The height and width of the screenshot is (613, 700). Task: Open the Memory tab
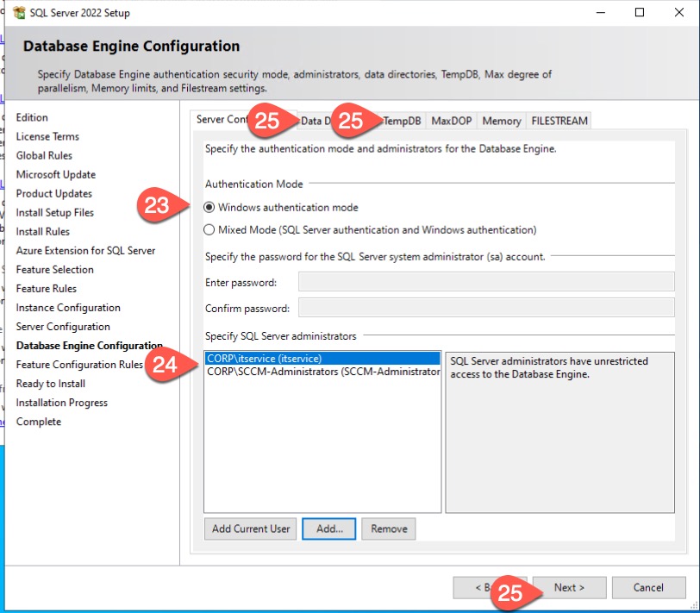pyautogui.click(x=501, y=122)
